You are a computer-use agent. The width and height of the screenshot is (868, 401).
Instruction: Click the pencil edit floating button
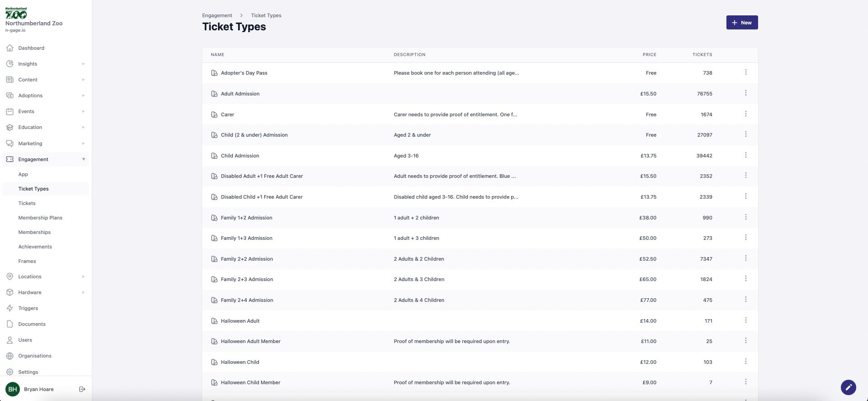click(x=848, y=387)
